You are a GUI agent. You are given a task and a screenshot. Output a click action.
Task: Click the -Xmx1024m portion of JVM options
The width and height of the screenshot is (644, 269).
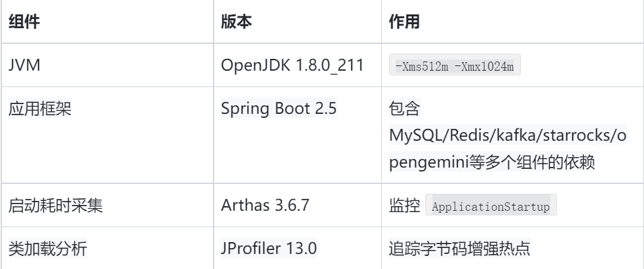(x=484, y=65)
